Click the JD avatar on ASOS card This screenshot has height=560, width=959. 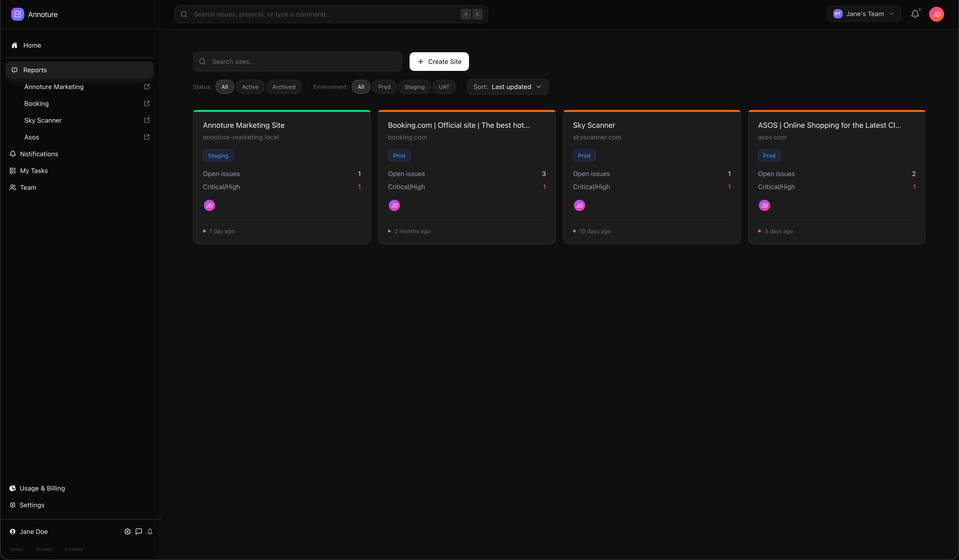click(764, 205)
